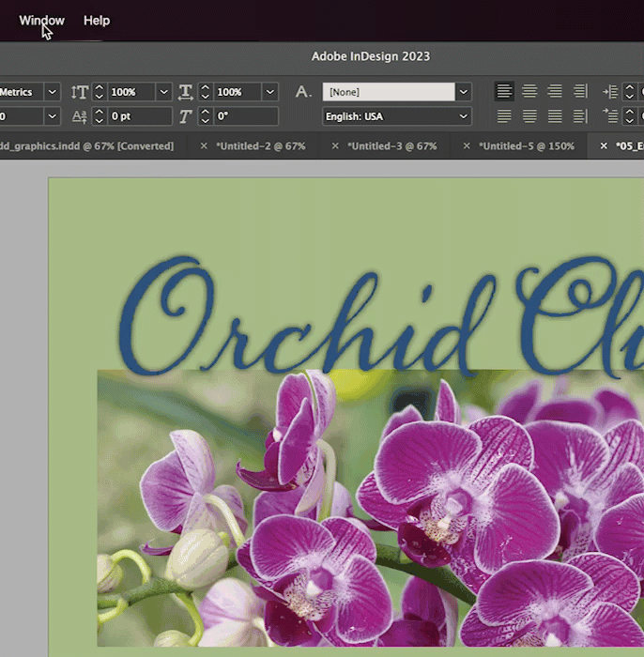The image size is (644, 657).
Task: Apply Align Center paragraph alignment
Action: point(529,91)
